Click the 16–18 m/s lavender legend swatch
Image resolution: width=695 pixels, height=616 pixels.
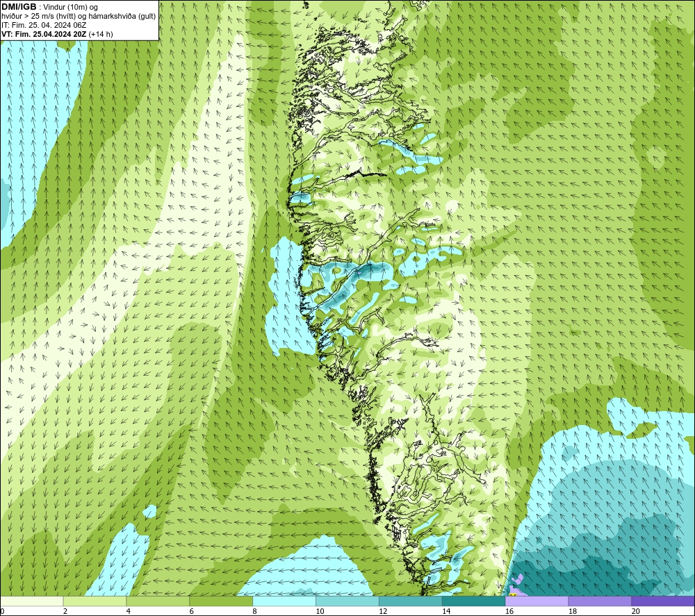(537, 601)
